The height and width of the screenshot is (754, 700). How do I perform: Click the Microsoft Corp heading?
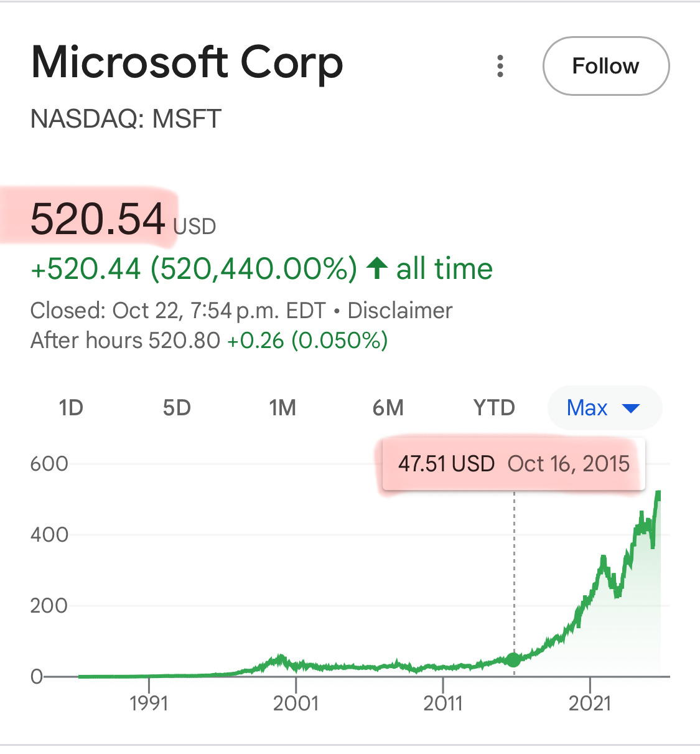187,64
